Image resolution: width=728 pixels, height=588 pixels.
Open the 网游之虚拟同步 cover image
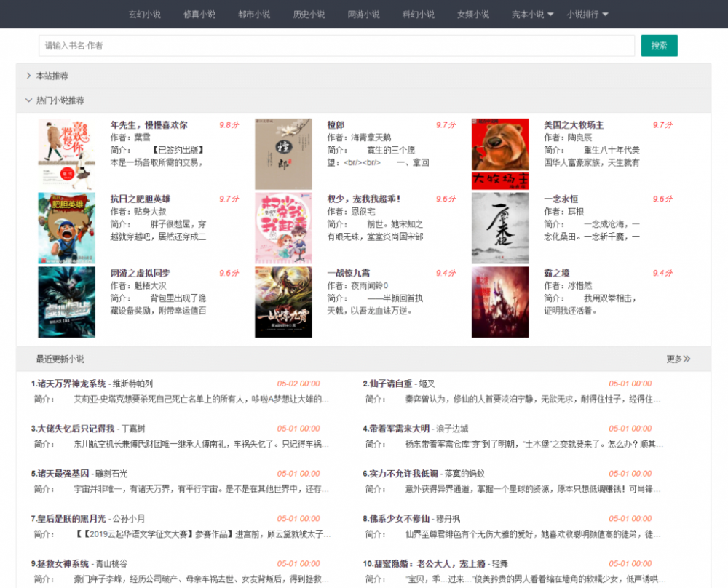(x=67, y=302)
